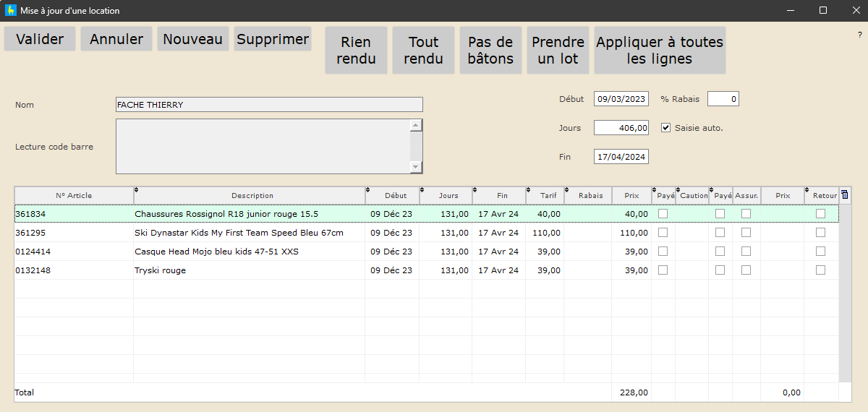
Task: Click the Supprimer button
Action: point(273,39)
